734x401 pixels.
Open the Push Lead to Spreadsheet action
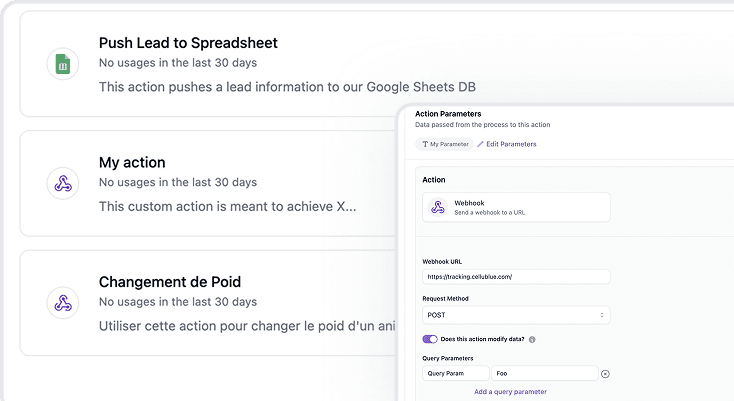click(188, 43)
